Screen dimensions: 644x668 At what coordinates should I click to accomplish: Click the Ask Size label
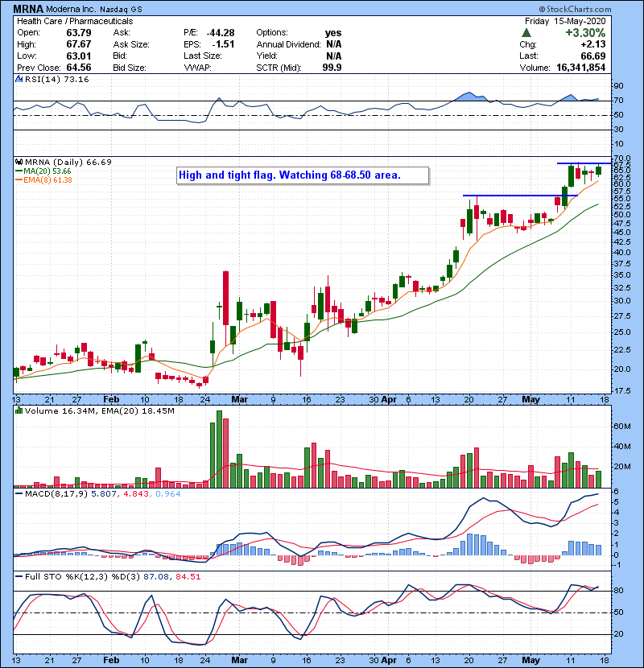click(x=131, y=44)
